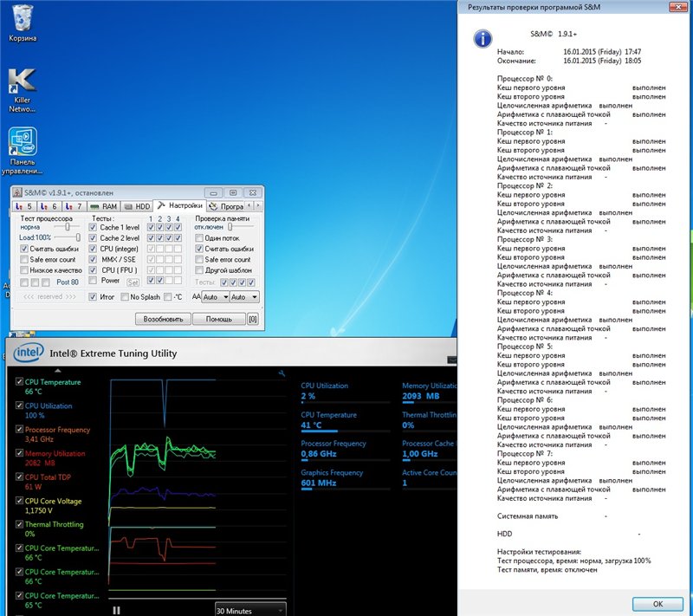The width and height of the screenshot is (693, 616).
Task: Click the Intel logo in the XTU header
Action: click(29, 353)
